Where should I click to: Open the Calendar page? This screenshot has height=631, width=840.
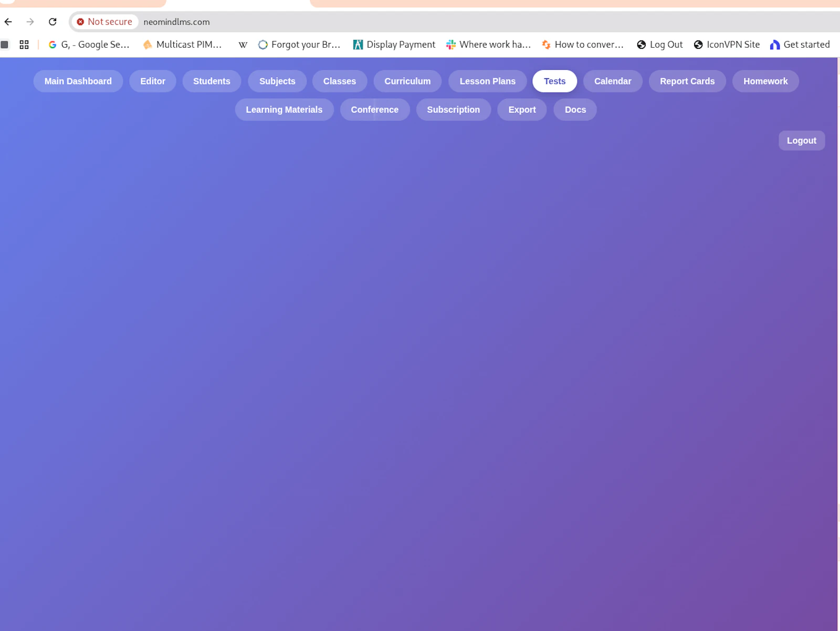coord(613,81)
